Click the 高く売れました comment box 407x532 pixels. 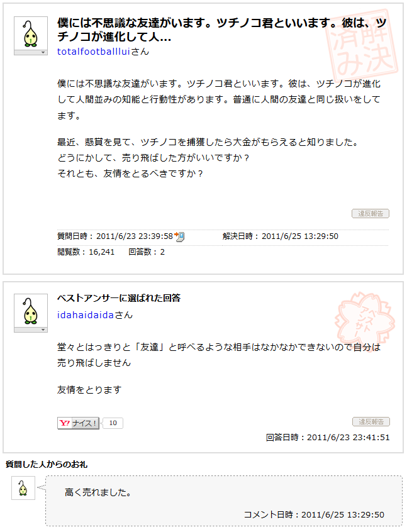[224, 501]
